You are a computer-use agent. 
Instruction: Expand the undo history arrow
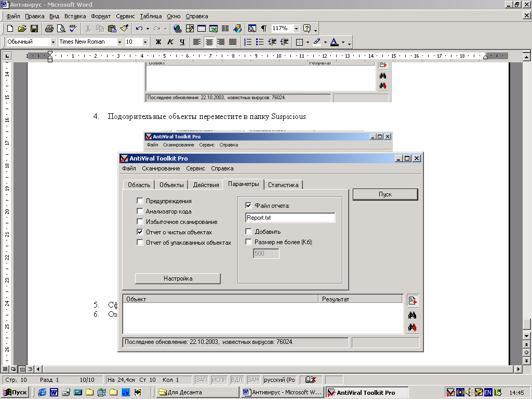pyautogui.click(x=148, y=29)
